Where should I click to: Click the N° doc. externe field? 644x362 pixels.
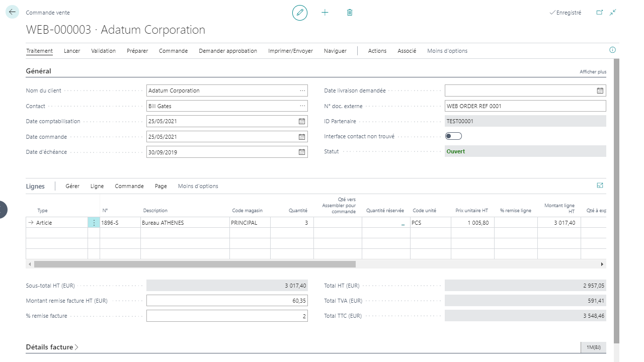point(525,106)
